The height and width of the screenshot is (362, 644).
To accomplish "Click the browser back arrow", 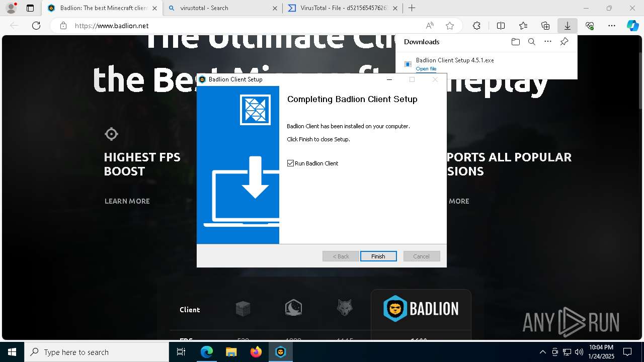I will point(14,26).
